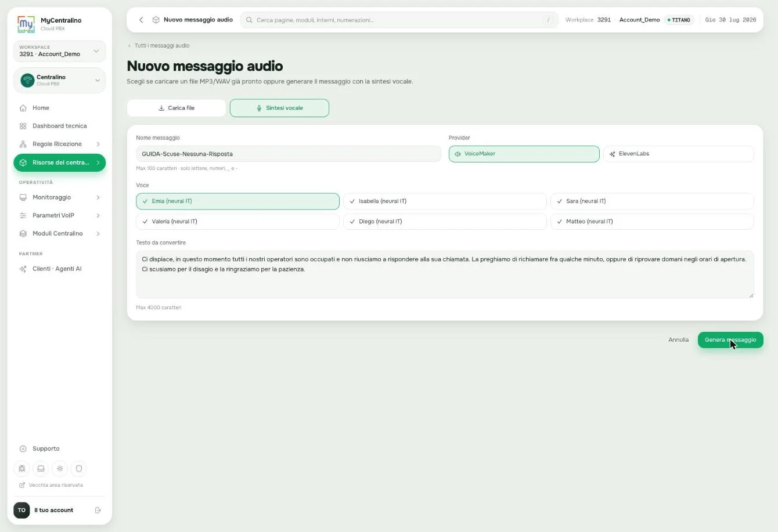Screen dimensions: 778x532
Task: Open Supporto in the sidebar
Action: tap(59, 448)
